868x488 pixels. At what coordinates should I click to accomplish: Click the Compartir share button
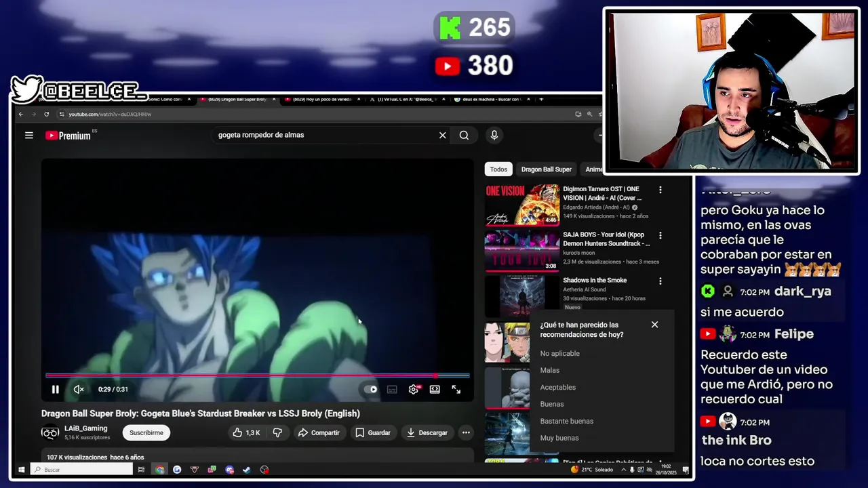tap(319, 432)
